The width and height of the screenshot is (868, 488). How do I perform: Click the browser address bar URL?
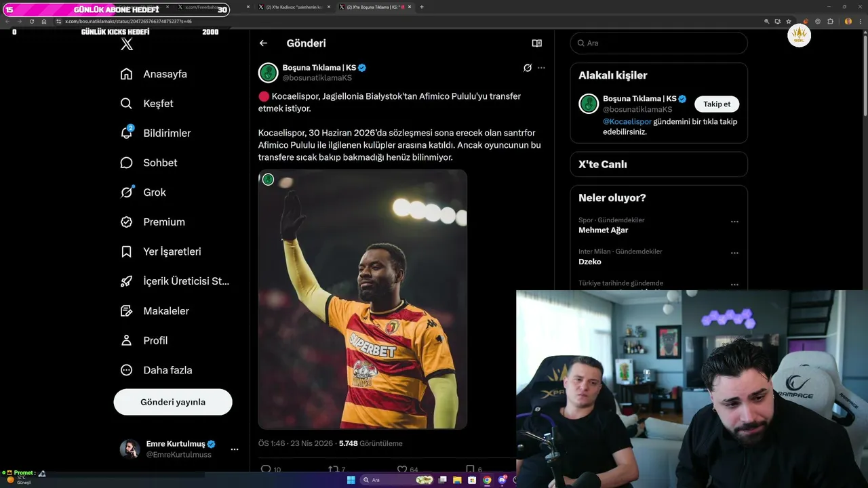(x=128, y=22)
